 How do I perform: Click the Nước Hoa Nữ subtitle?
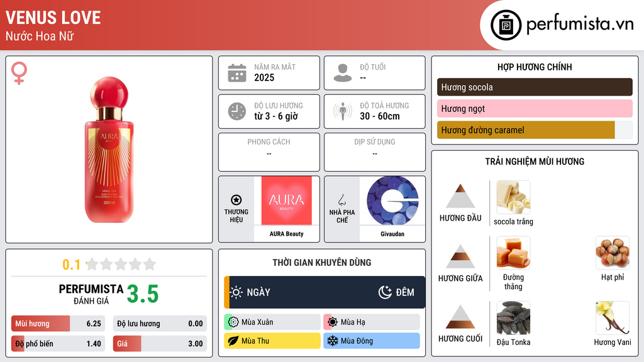(40, 36)
